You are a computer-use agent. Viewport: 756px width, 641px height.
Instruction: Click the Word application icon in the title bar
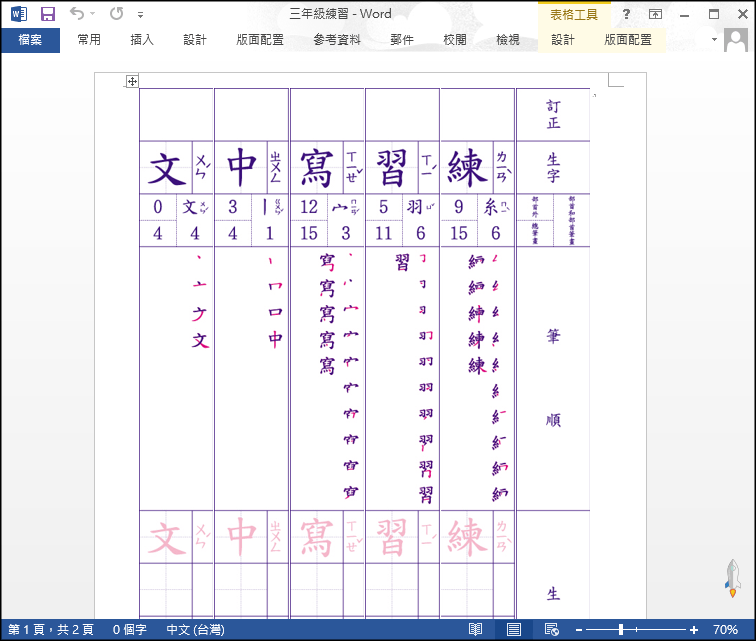pos(19,14)
